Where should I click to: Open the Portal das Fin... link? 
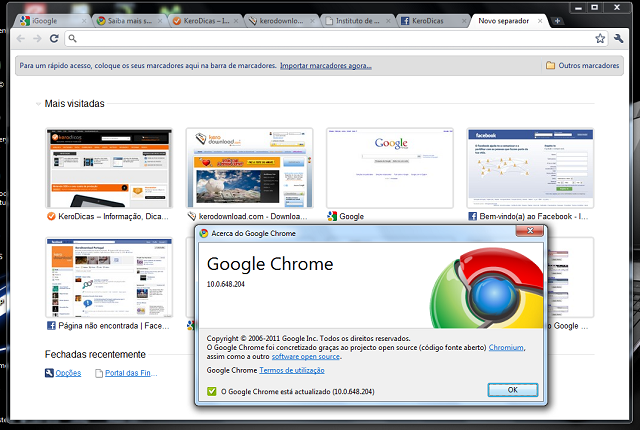point(131,373)
